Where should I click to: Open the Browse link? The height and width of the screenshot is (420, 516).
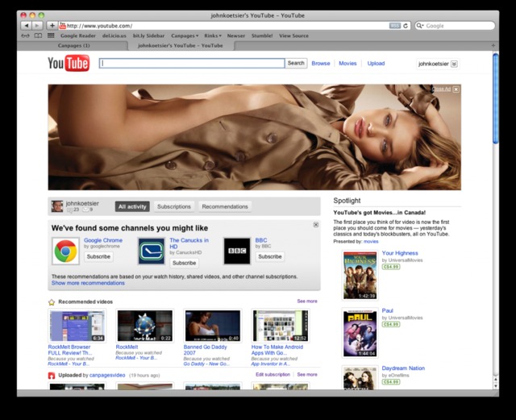click(x=321, y=63)
